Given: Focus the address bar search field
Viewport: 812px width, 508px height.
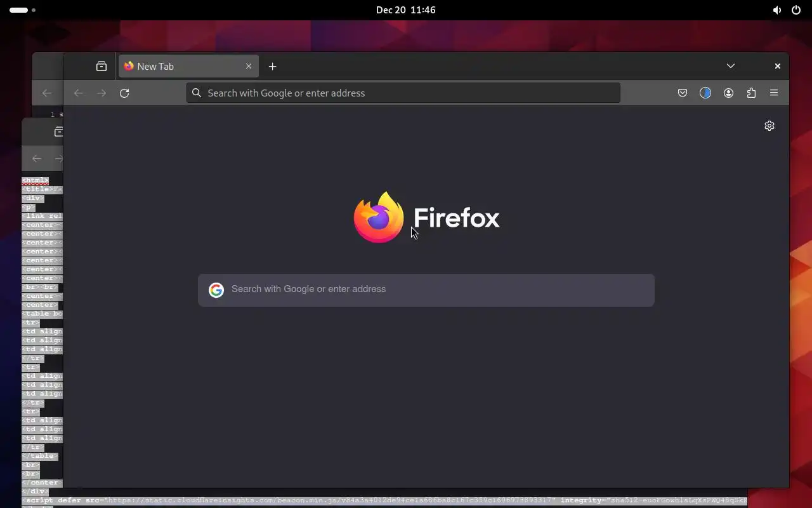Looking at the screenshot, I should [x=403, y=93].
